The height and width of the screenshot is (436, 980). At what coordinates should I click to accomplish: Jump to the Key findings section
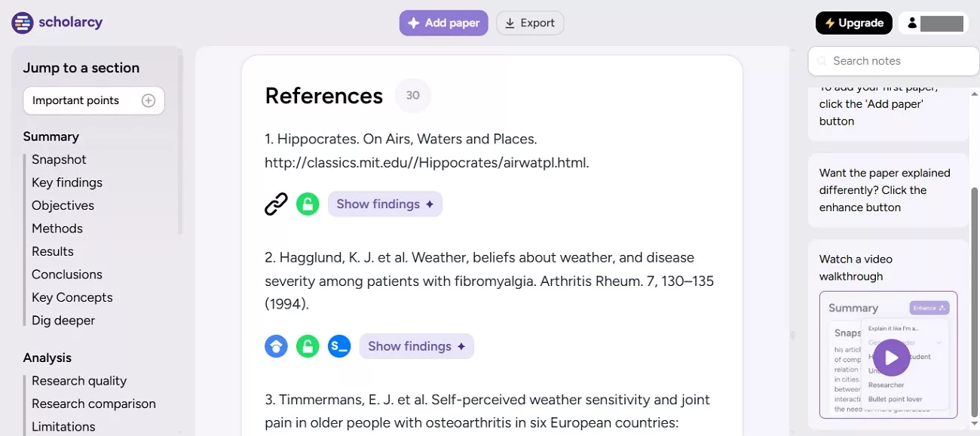coord(66,182)
